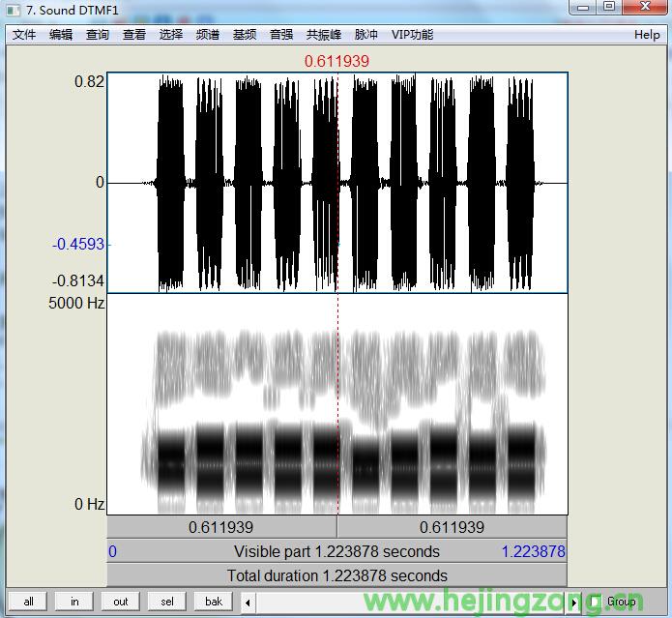
Task: Zoom out using the 'out' button
Action: pos(121,602)
